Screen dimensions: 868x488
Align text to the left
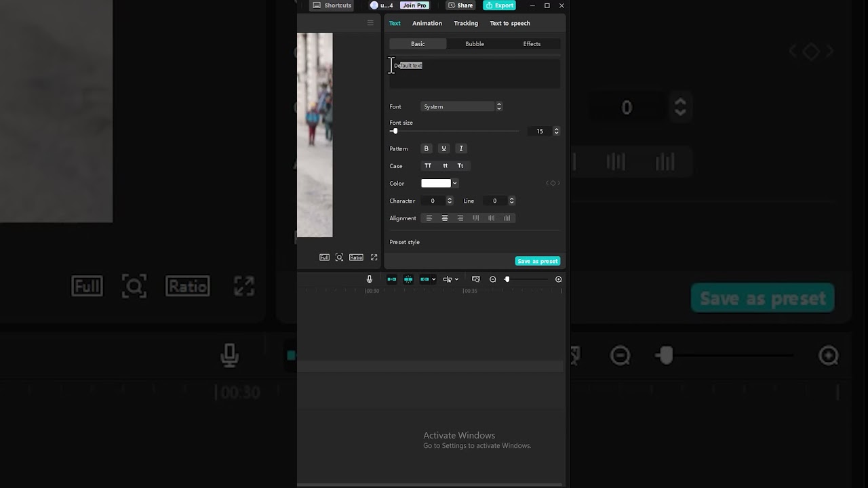pyautogui.click(x=429, y=218)
